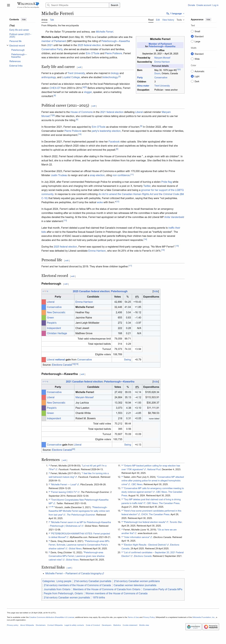
Task: Follow the Michelle Ferrari hatnote link
Action: (105, 32)
